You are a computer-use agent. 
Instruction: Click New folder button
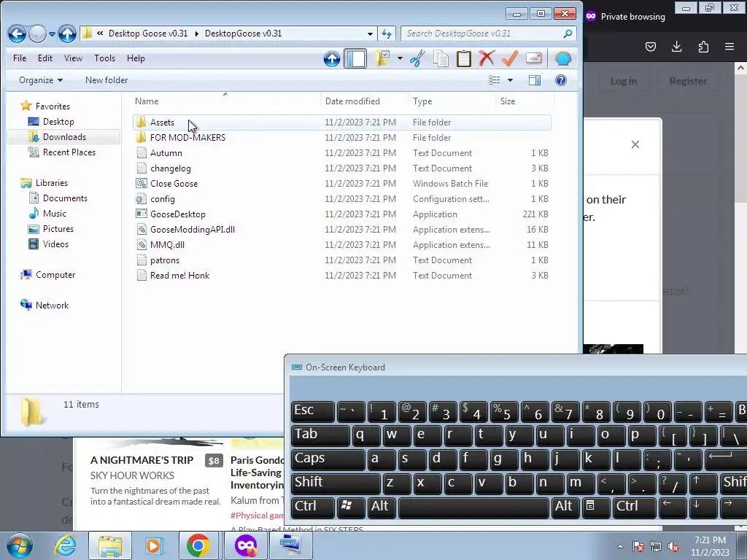pyautogui.click(x=107, y=80)
